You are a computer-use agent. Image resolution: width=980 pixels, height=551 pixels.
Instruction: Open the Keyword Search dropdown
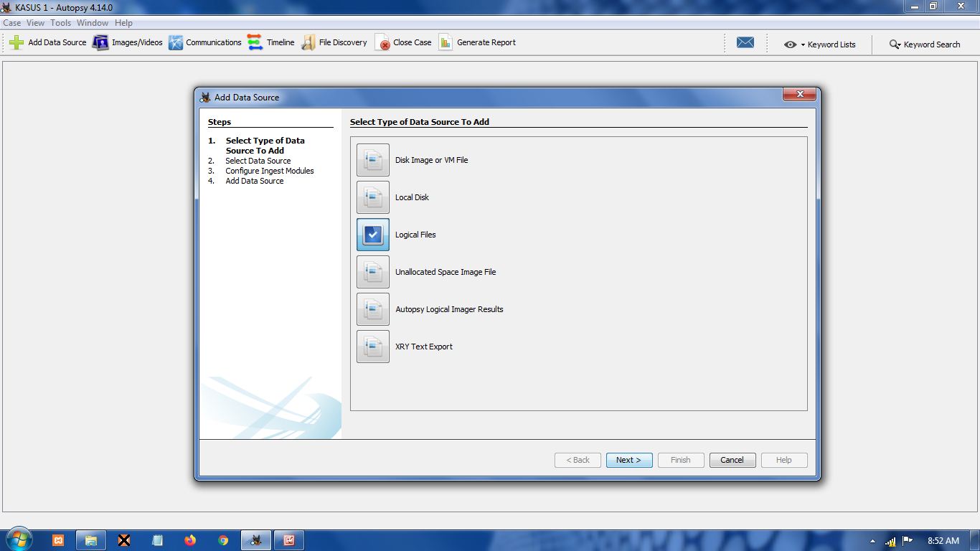pyautogui.click(x=924, y=44)
